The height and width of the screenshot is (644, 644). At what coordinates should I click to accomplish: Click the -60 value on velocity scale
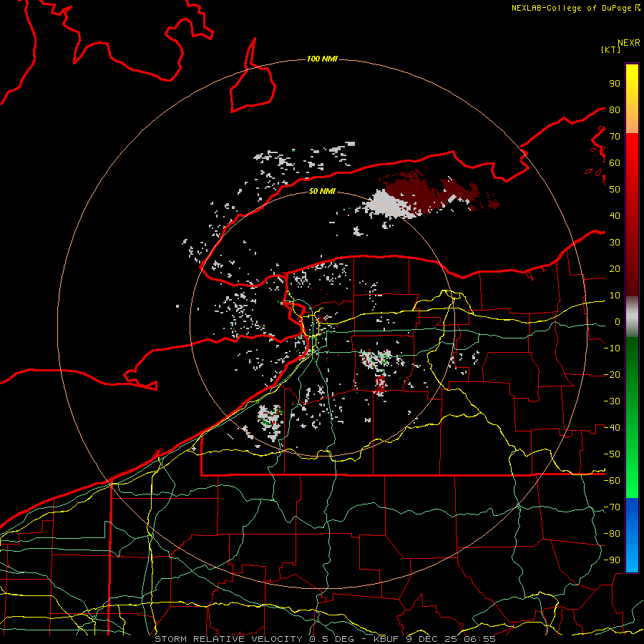coord(612,481)
